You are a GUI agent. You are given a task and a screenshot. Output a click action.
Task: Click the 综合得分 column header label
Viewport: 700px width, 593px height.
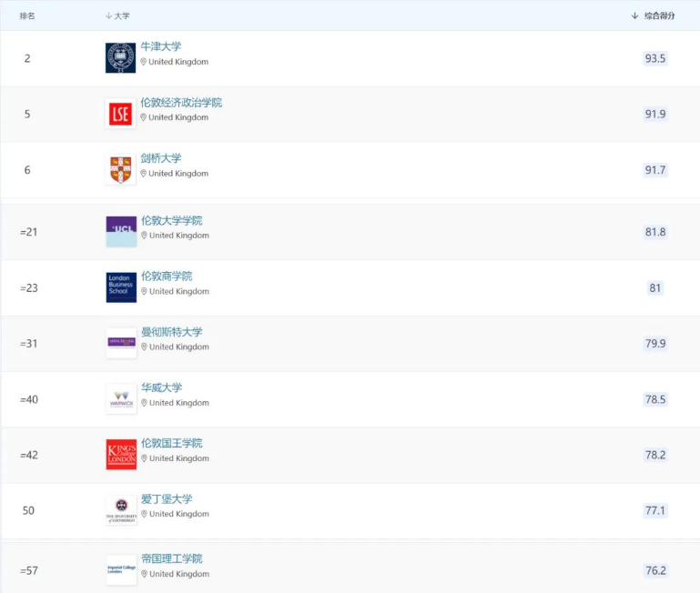(x=659, y=15)
